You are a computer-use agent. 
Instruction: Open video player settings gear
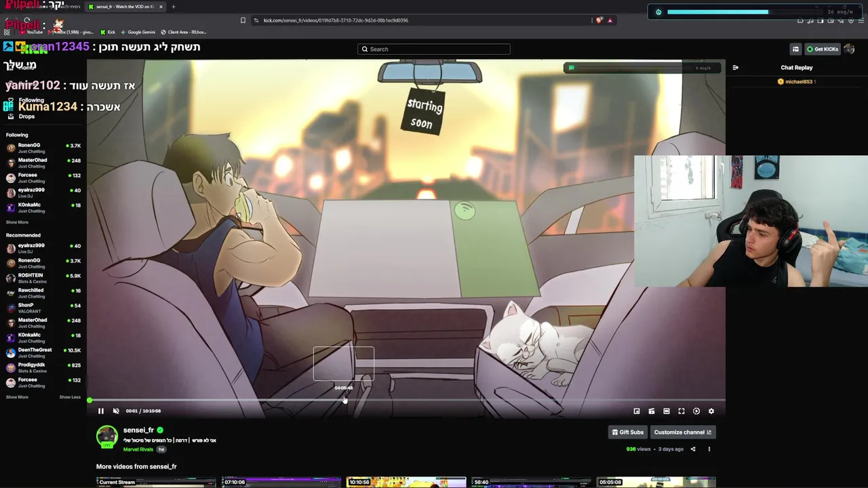[711, 411]
